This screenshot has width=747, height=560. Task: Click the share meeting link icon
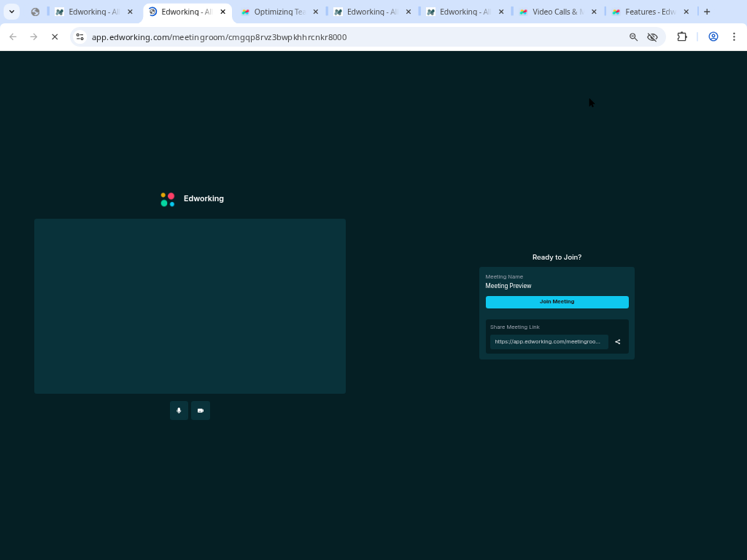pos(618,342)
